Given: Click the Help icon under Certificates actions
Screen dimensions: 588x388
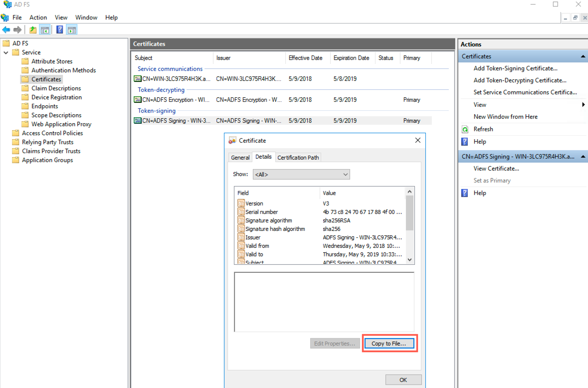Looking at the screenshot, I should pos(464,141).
